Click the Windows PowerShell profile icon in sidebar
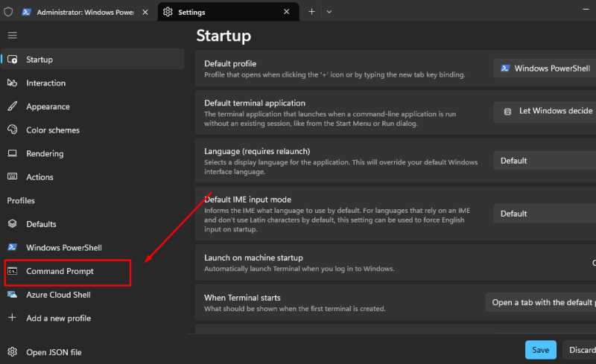The image size is (596, 364). pyautogui.click(x=12, y=247)
